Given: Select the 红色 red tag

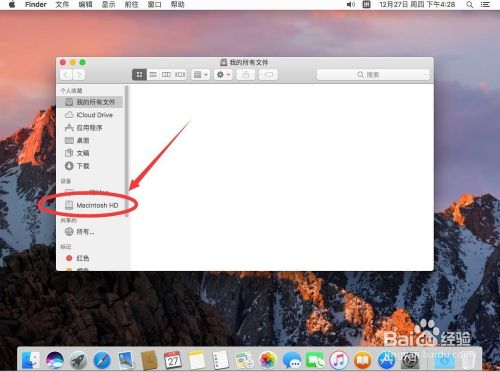Looking at the screenshot, I should click(90, 258).
